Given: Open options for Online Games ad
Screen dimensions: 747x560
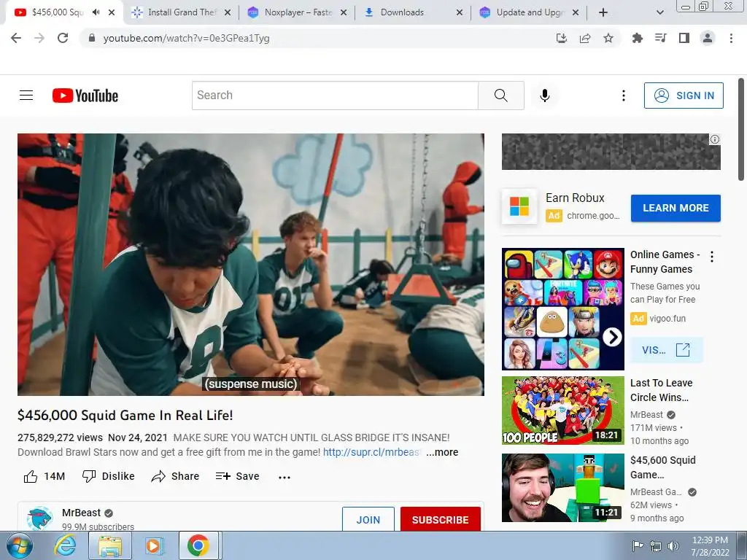Looking at the screenshot, I should pyautogui.click(x=712, y=257).
